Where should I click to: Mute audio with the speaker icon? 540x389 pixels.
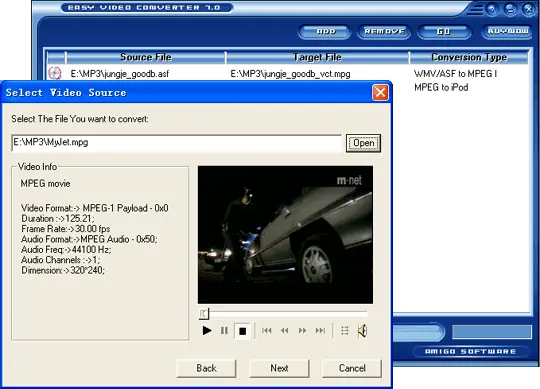coord(362,331)
